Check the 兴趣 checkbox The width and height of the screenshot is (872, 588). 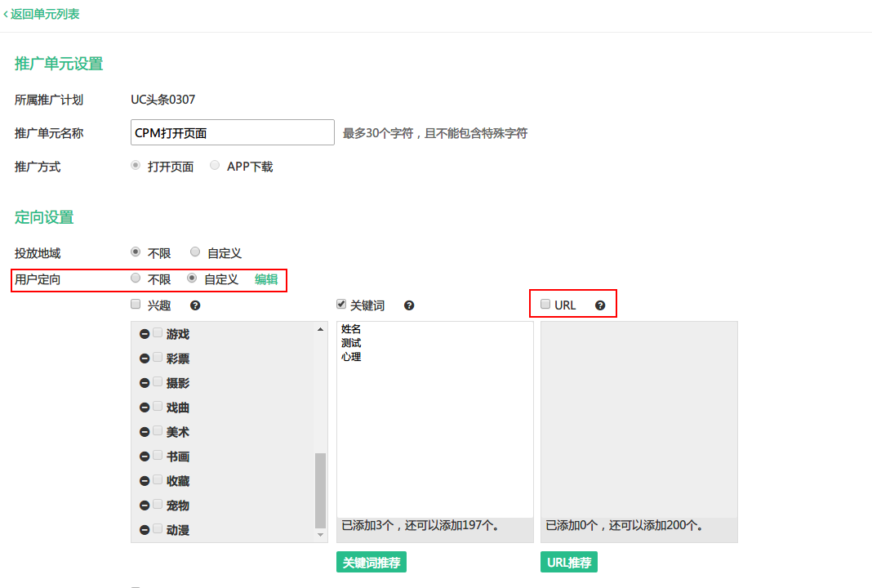[136, 304]
